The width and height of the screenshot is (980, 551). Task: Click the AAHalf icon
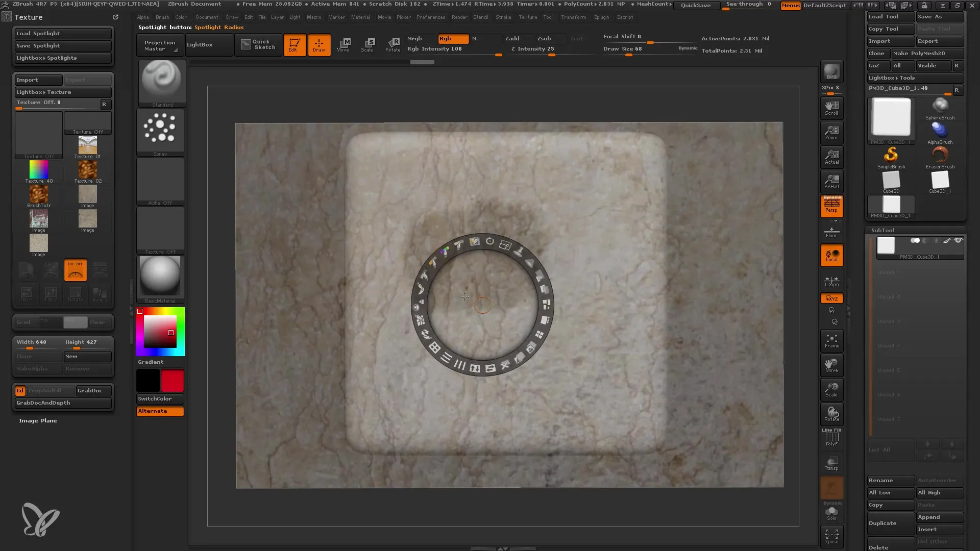[x=831, y=181]
